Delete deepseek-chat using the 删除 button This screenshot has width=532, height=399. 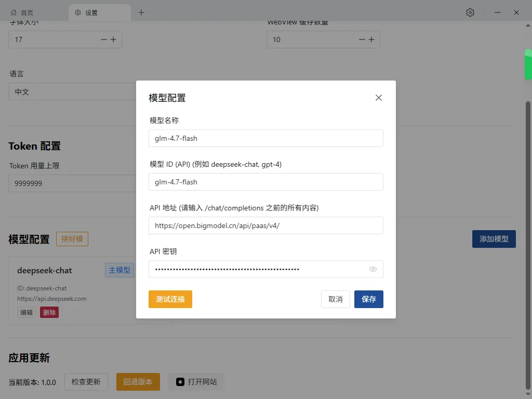(x=49, y=312)
